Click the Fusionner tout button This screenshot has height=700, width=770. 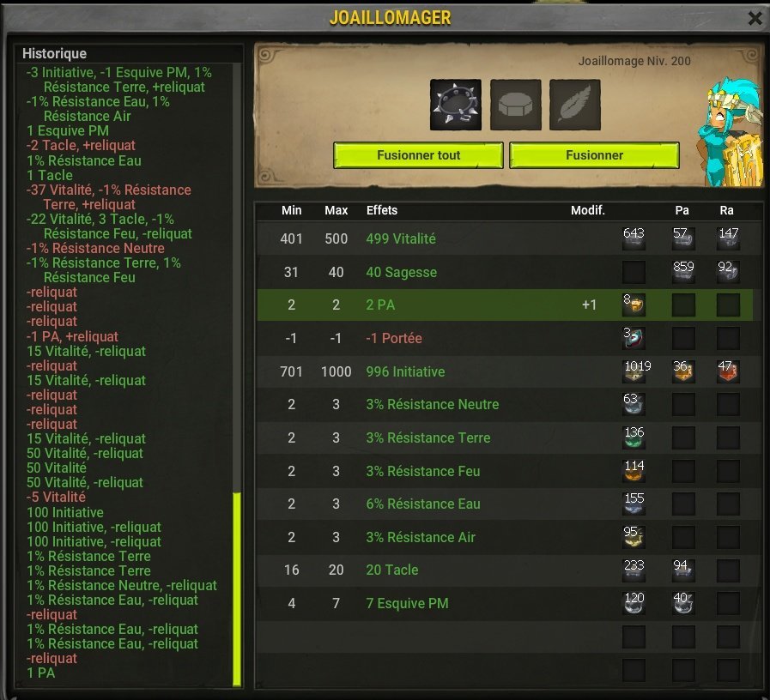pos(418,155)
